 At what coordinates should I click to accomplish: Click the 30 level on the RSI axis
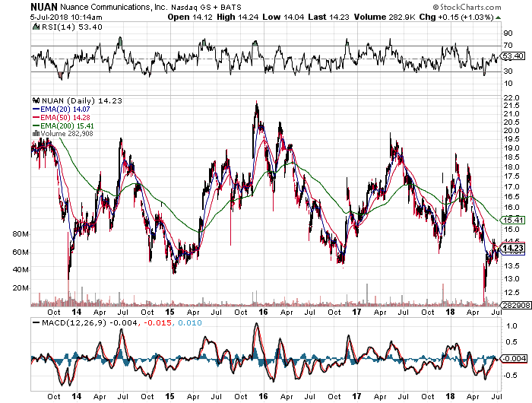point(508,71)
